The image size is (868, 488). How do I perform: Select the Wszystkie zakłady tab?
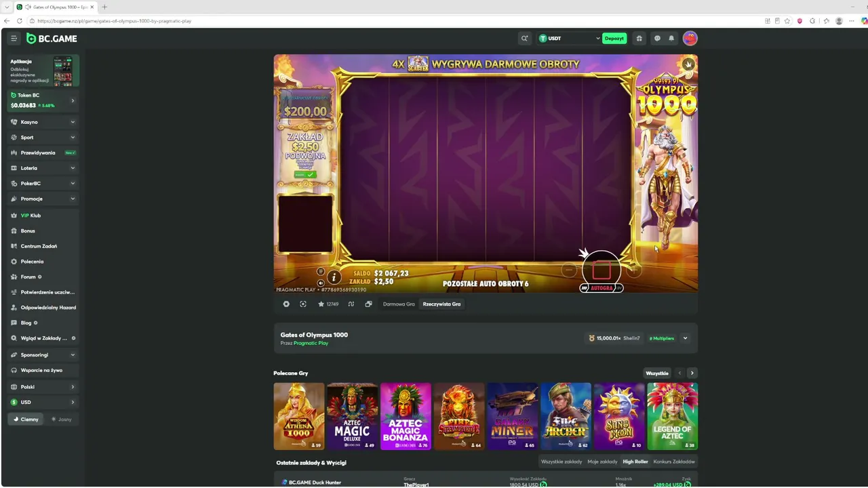coord(561,462)
